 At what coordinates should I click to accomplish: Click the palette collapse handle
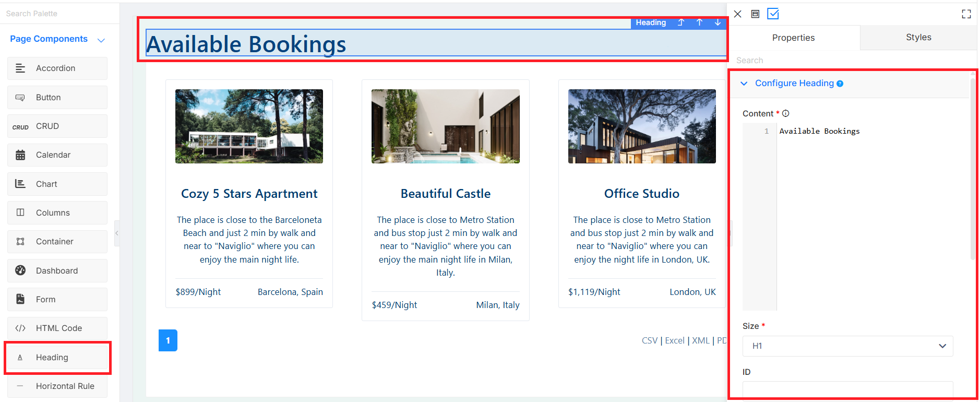(117, 233)
